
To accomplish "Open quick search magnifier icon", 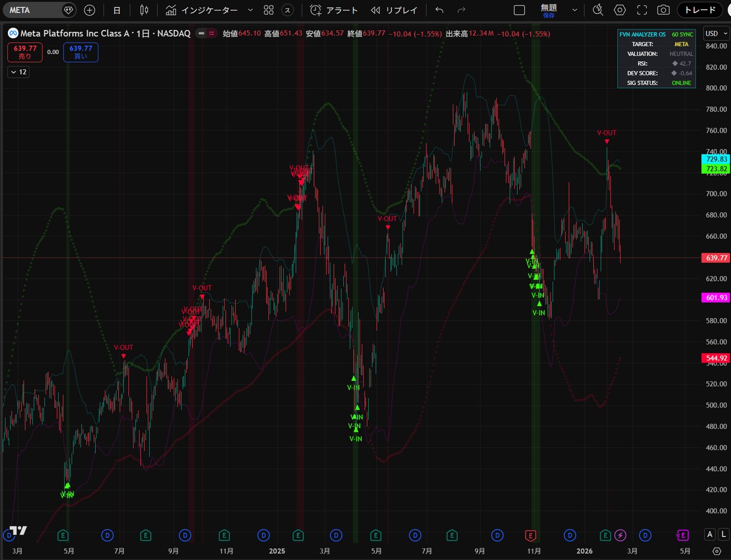I will (x=597, y=10).
